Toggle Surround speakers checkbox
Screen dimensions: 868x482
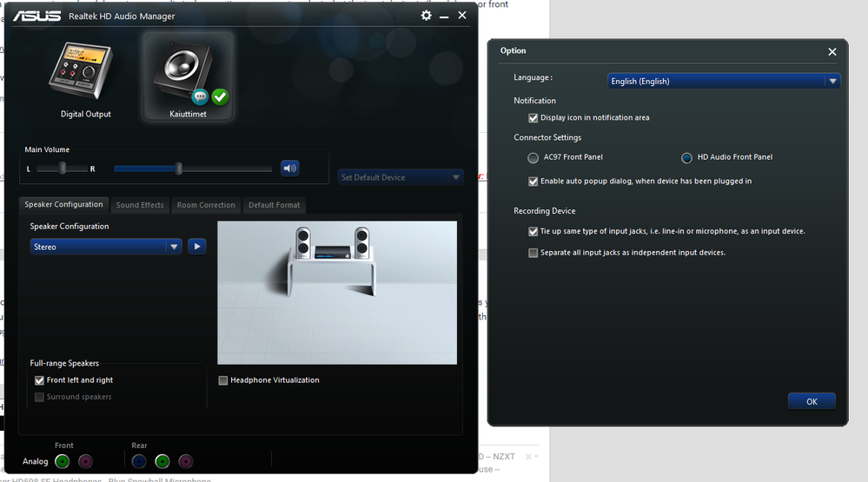[39, 397]
